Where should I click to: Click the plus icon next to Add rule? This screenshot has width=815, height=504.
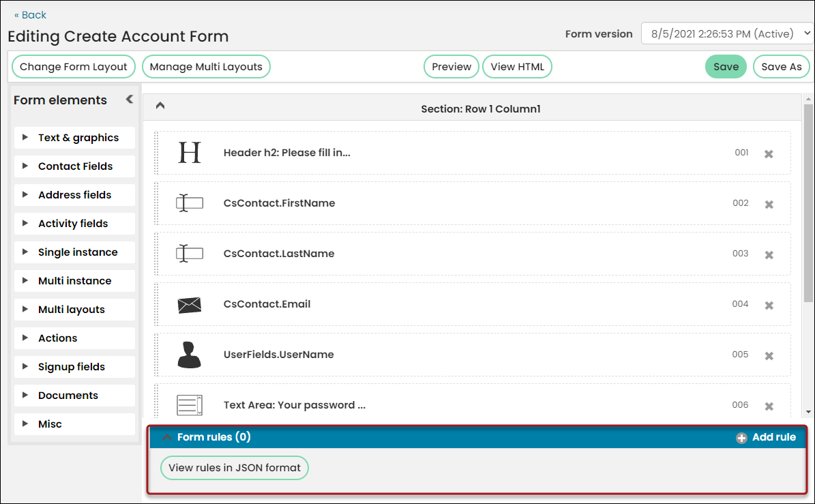741,438
